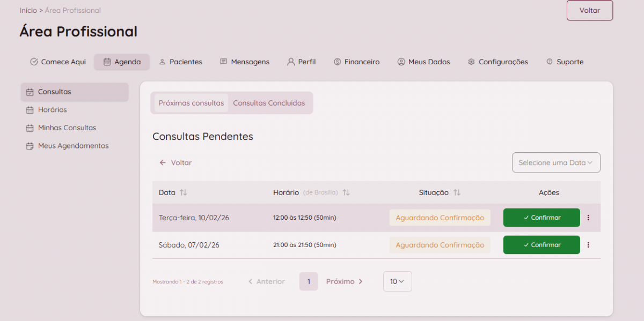644x321 pixels.
Task: Click the Início breadcrumb link
Action: (28, 10)
